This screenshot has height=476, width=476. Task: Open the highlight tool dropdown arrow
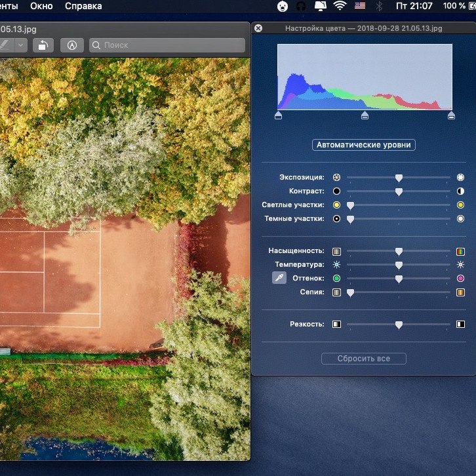[x=20, y=45]
